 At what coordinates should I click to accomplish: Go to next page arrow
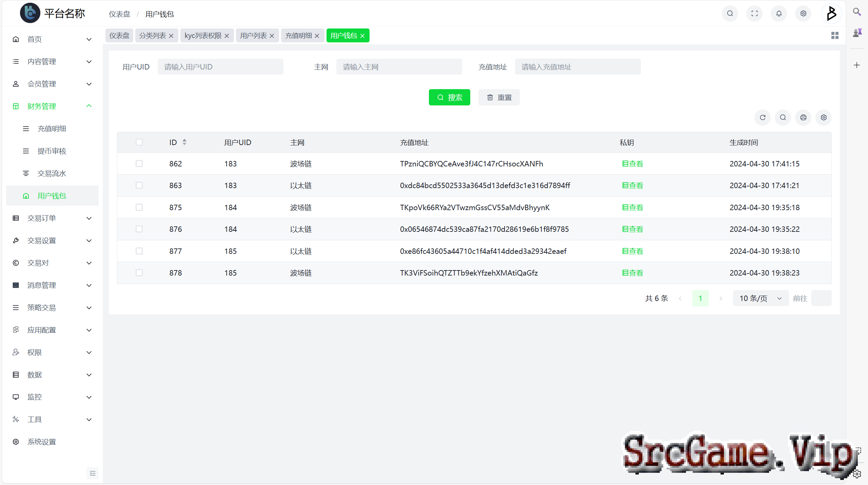point(721,299)
